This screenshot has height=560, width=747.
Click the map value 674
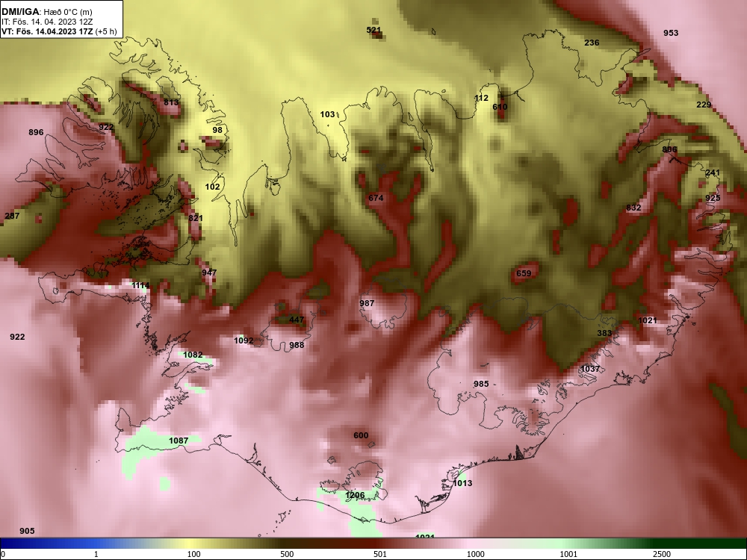click(376, 198)
